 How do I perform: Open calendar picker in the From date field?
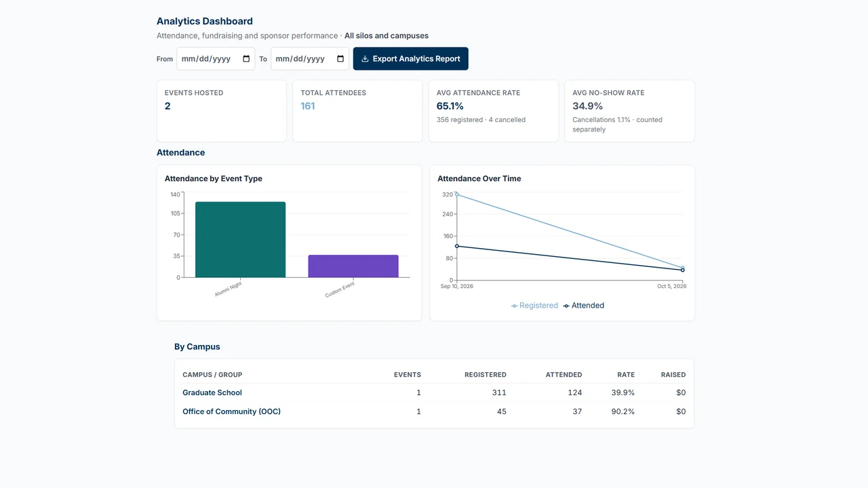[x=246, y=59]
